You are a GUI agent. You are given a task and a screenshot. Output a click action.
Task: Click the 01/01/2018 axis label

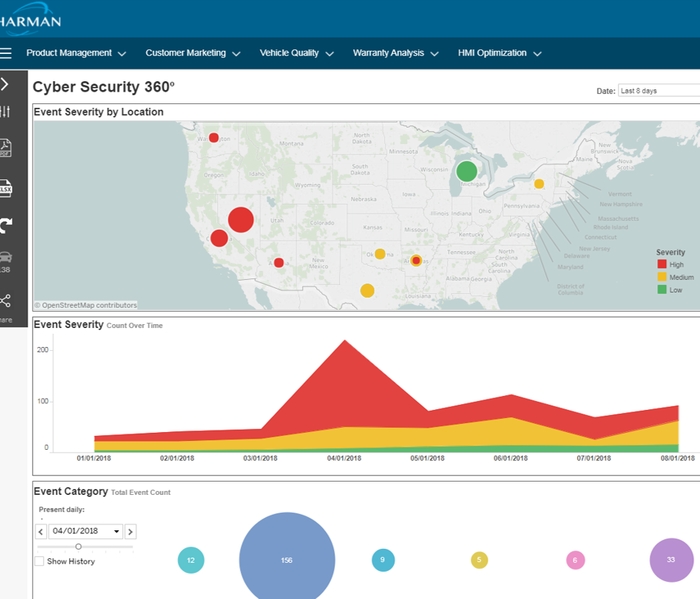[94, 458]
